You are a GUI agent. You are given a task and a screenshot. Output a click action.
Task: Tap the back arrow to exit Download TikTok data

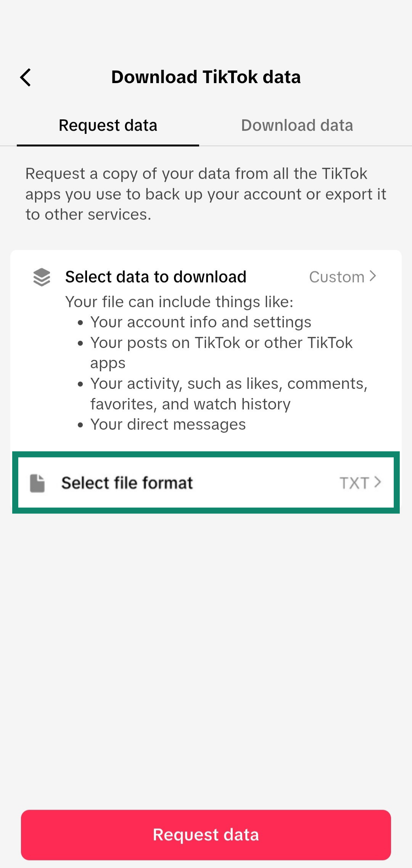pos(26,77)
